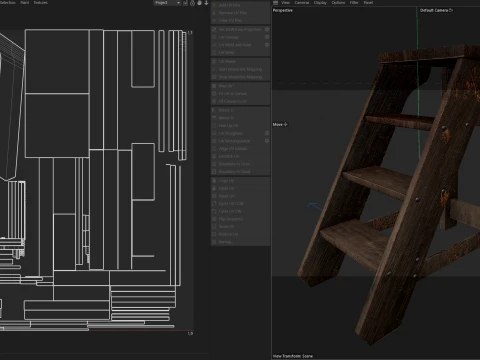This screenshot has height=360, width=480.
Task: Click the large square UV island at top
Action: click(57, 61)
